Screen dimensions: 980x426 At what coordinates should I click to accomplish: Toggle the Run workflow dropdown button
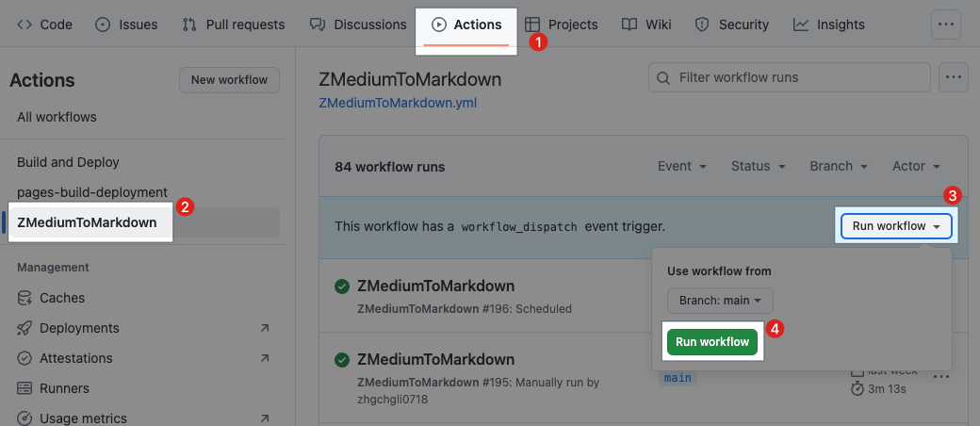896,226
